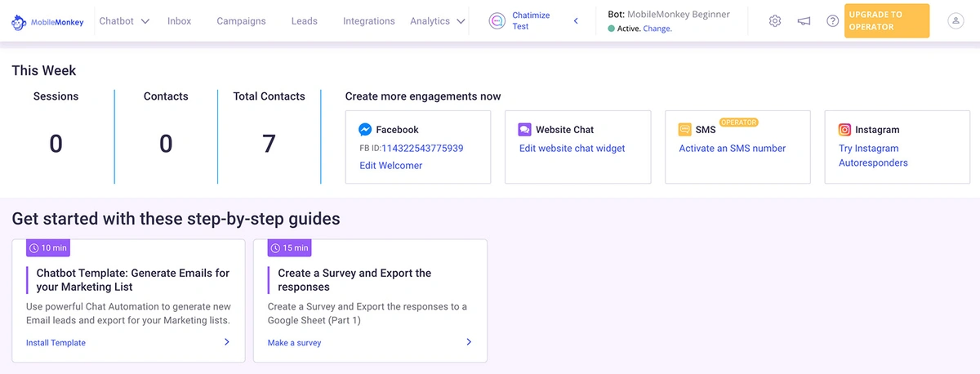The width and height of the screenshot is (980, 374).
Task: Open the help question mark icon
Action: (832, 21)
